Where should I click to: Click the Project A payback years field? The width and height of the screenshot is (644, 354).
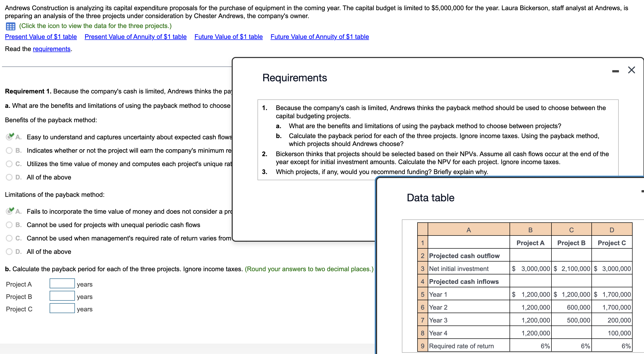point(62,283)
